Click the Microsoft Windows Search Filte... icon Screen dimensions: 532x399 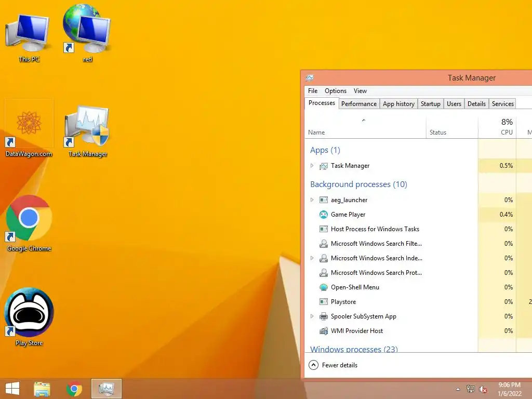coord(324,244)
